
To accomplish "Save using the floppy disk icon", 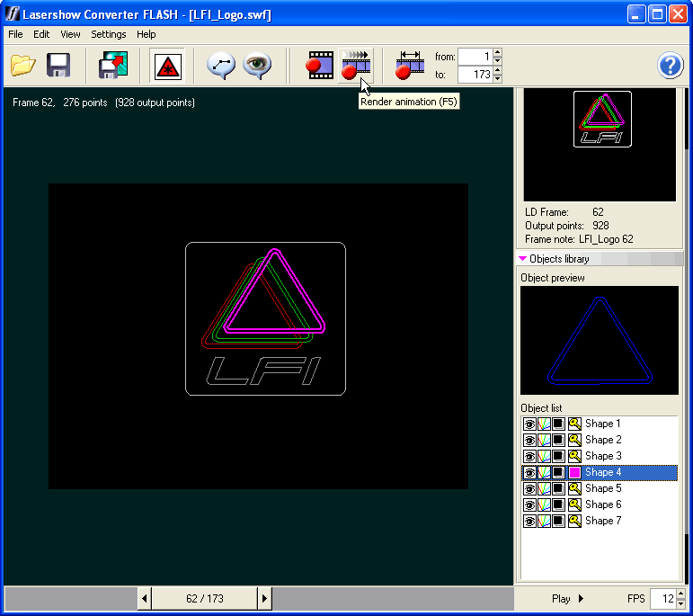I will (58, 66).
